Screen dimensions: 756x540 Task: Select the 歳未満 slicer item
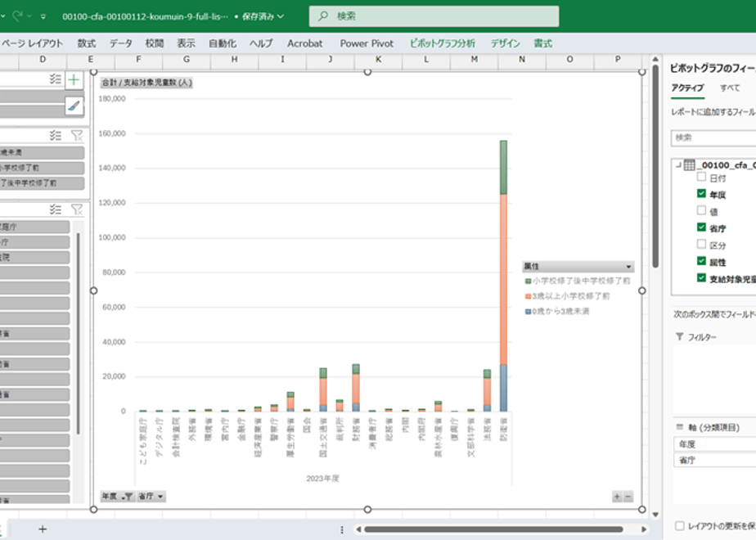tap(42, 152)
